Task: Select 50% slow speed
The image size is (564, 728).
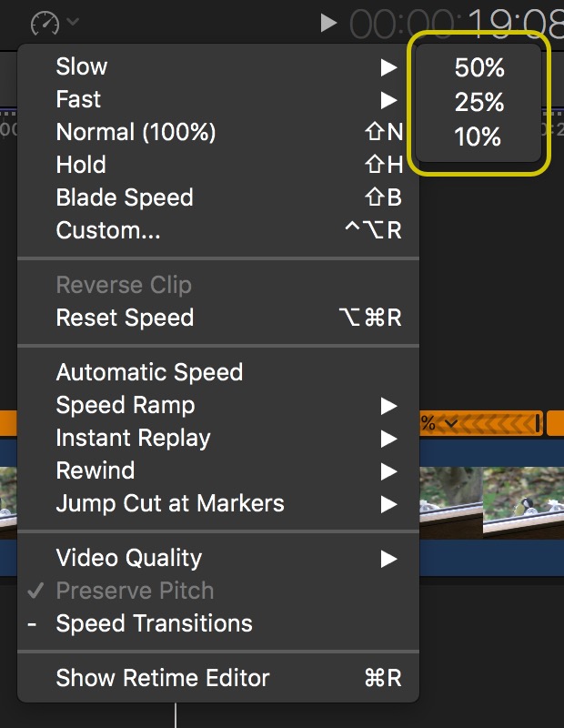Action: [479, 67]
